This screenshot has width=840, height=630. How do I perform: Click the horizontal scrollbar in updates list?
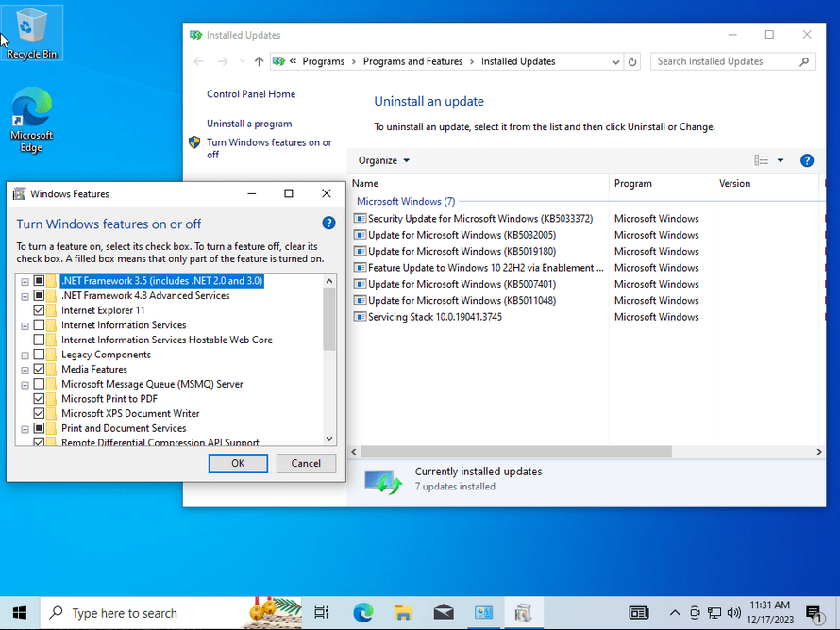click(516, 452)
